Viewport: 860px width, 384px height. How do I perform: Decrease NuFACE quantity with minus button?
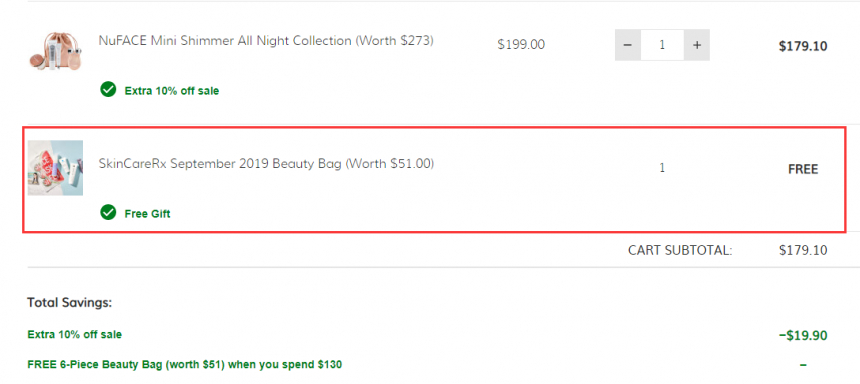(628, 45)
